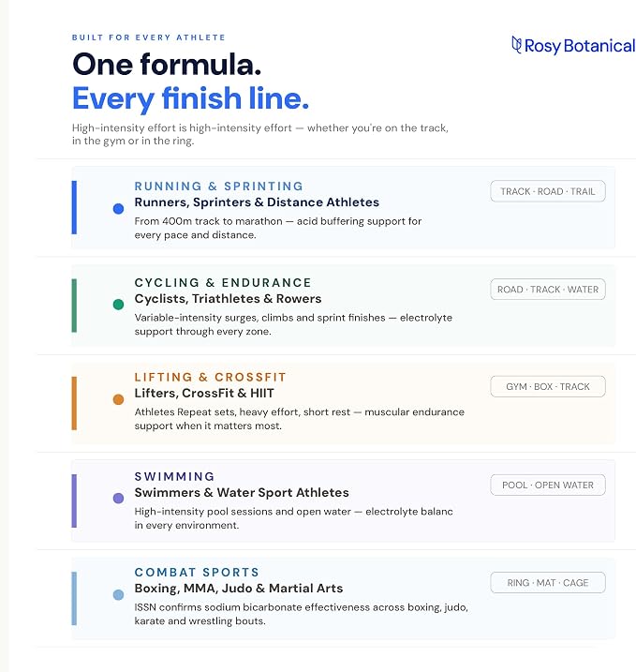The width and height of the screenshot is (636, 672).
Task: Click the Boxing, MMA, Judo & Martial Arts title
Action: pos(239,589)
